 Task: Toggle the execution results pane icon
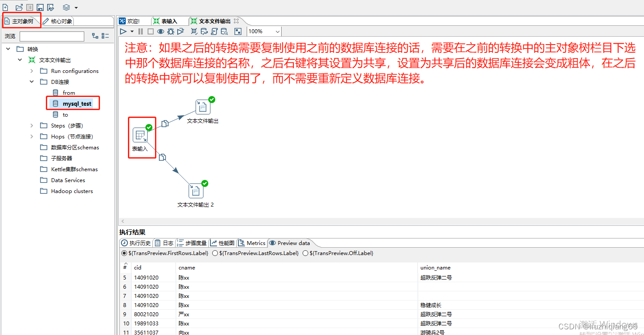point(238,31)
